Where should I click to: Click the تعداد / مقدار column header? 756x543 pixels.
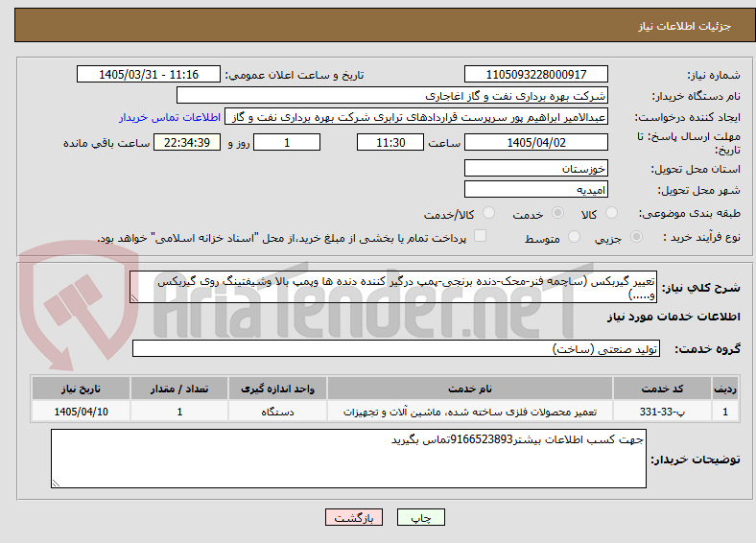click(x=179, y=389)
